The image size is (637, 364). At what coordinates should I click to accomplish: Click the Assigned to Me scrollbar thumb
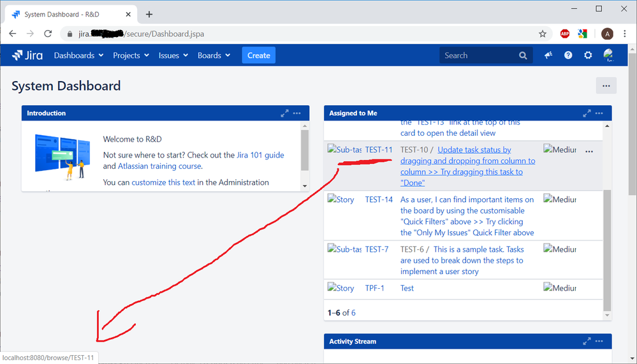(x=607, y=250)
